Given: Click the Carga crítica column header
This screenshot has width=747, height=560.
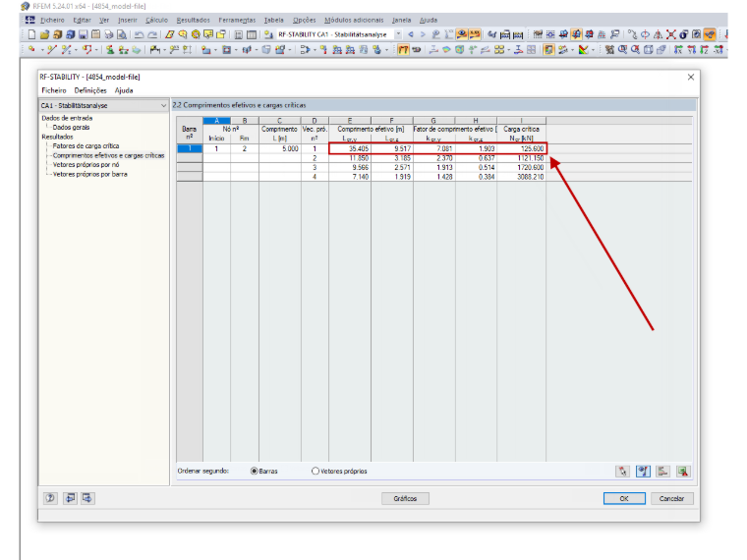Looking at the screenshot, I should (x=521, y=129).
